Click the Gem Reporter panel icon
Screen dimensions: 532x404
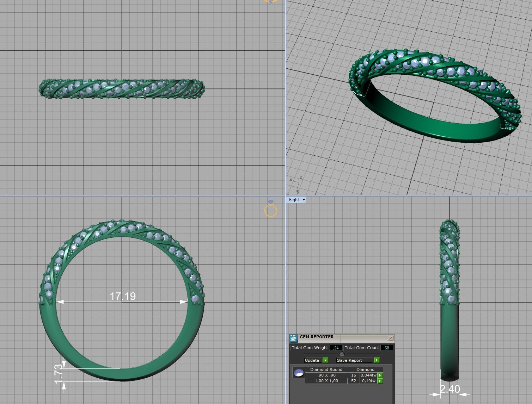(293, 339)
